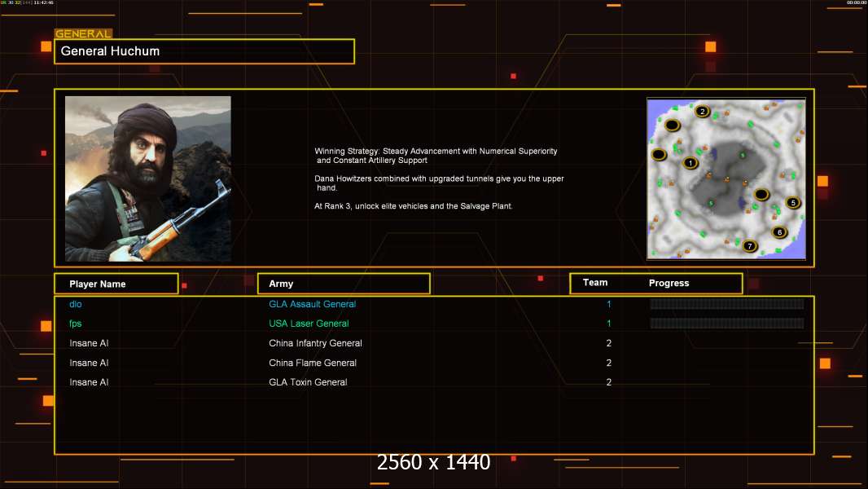Click the Team column header
Screen dimensions: 868x489
pos(595,283)
